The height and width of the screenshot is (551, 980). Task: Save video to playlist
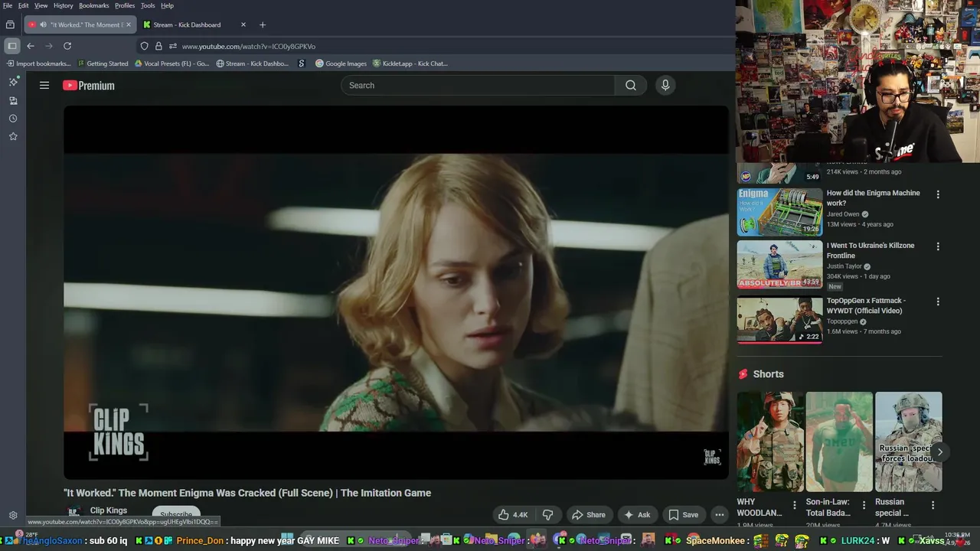[x=683, y=515]
